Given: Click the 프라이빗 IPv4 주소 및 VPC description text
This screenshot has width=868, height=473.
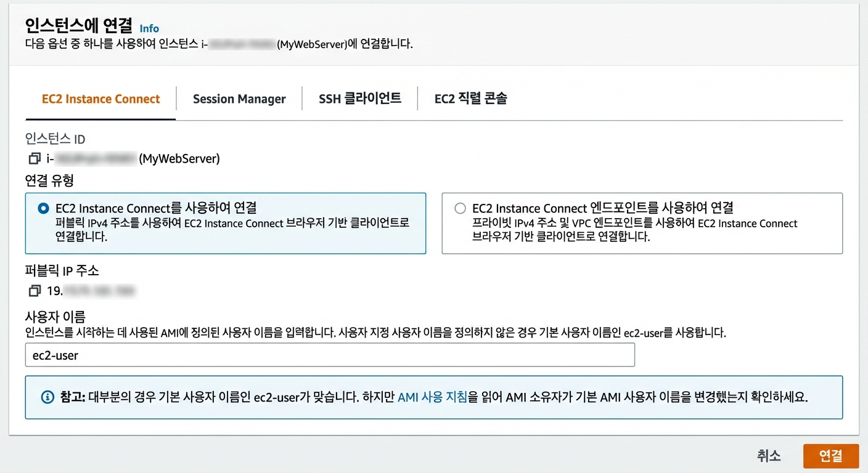Looking at the screenshot, I should pyautogui.click(x=634, y=230).
